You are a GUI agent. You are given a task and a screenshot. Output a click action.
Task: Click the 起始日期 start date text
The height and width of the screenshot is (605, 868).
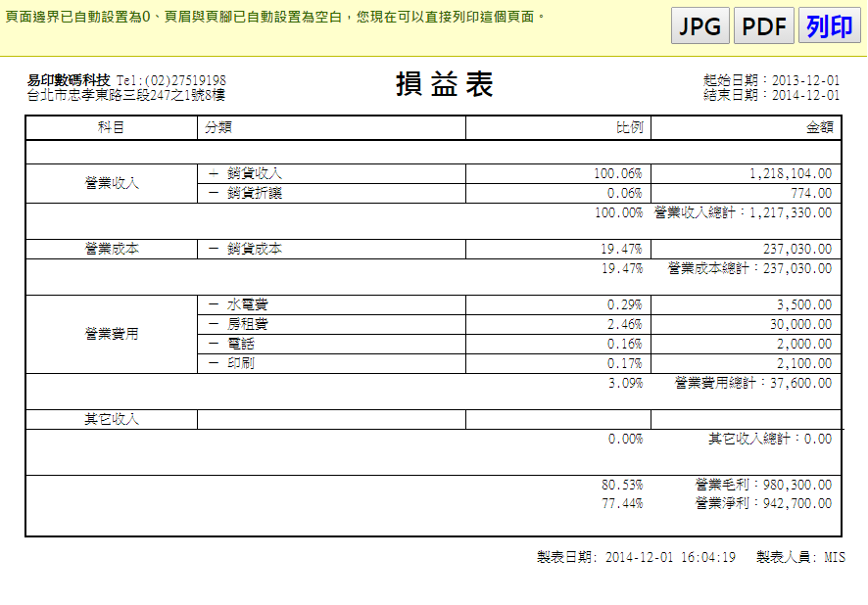click(x=771, y=80)
